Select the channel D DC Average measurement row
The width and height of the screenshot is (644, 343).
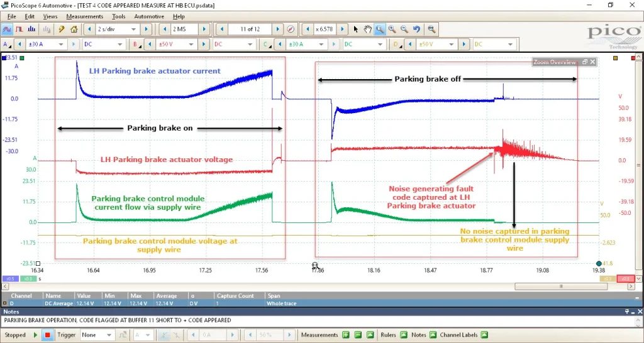[322, 303]
